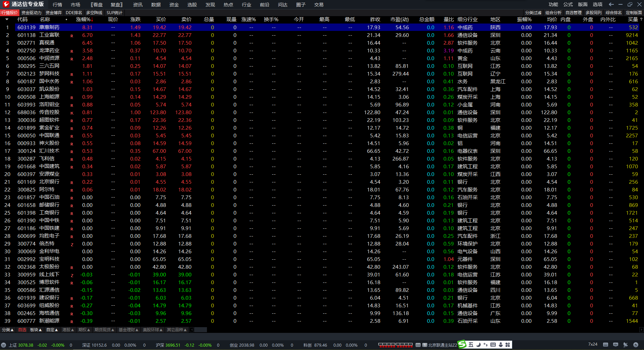This screenshot has height=350, width=644.
Task: Open the 行情 menu
Action: 57,5
